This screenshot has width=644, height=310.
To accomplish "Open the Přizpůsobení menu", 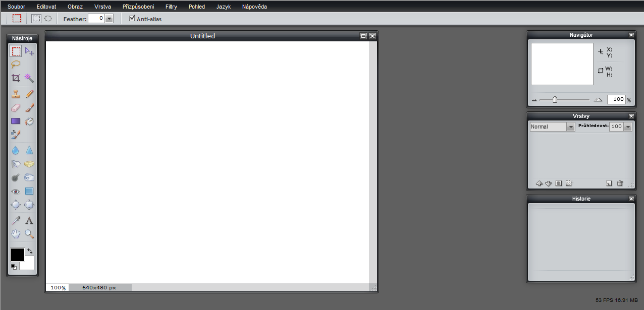I will point(138,7).
